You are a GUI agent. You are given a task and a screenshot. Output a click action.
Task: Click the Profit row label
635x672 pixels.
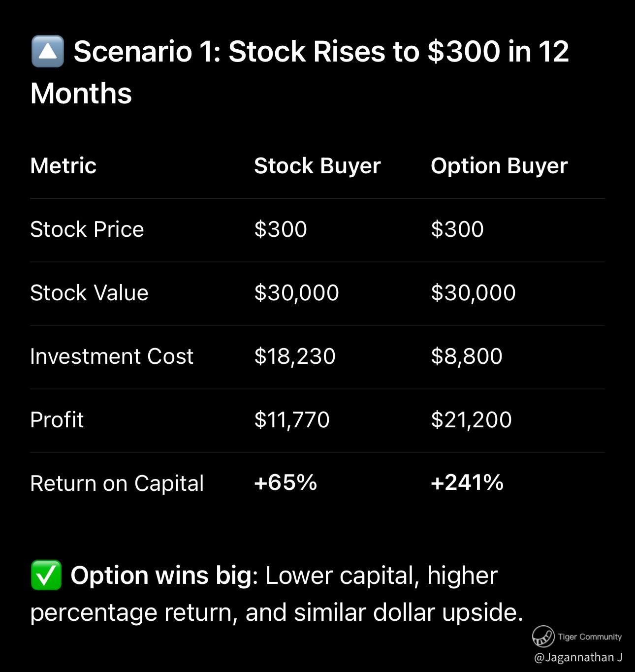[x=57, y=420]
